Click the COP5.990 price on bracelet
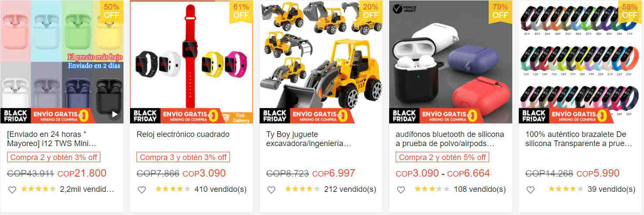The width and height of the screenshot is (644, 215). point(598,174)
